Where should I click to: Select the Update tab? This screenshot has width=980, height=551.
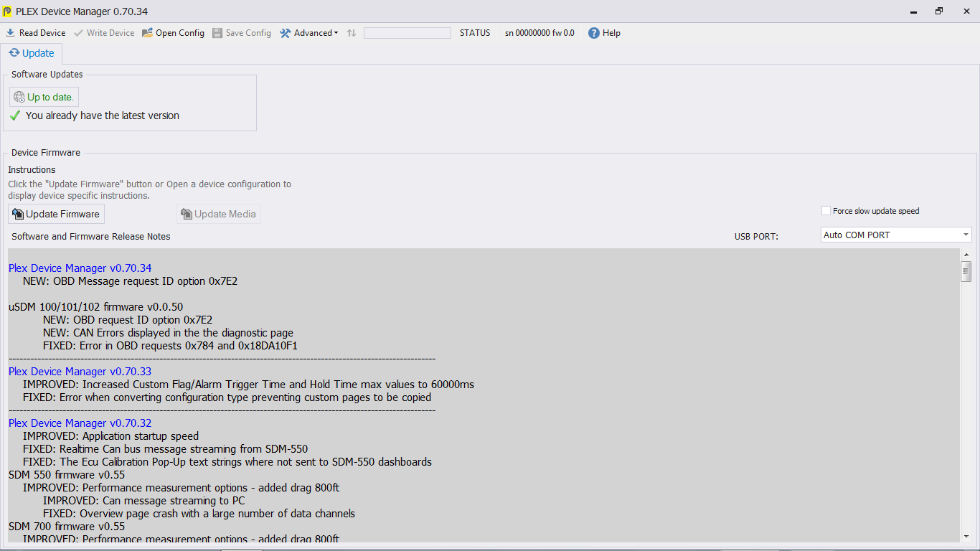pyautogui.click(x=32, y=53)
